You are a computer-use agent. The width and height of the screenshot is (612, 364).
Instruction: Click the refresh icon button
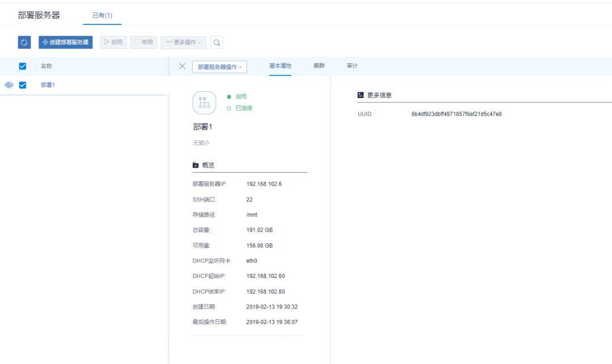point(24,42)
